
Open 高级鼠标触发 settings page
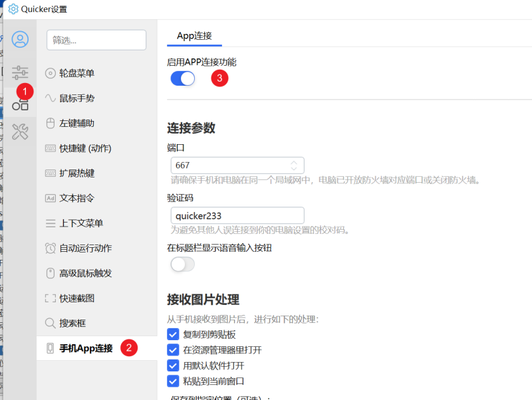coord(96,273)
